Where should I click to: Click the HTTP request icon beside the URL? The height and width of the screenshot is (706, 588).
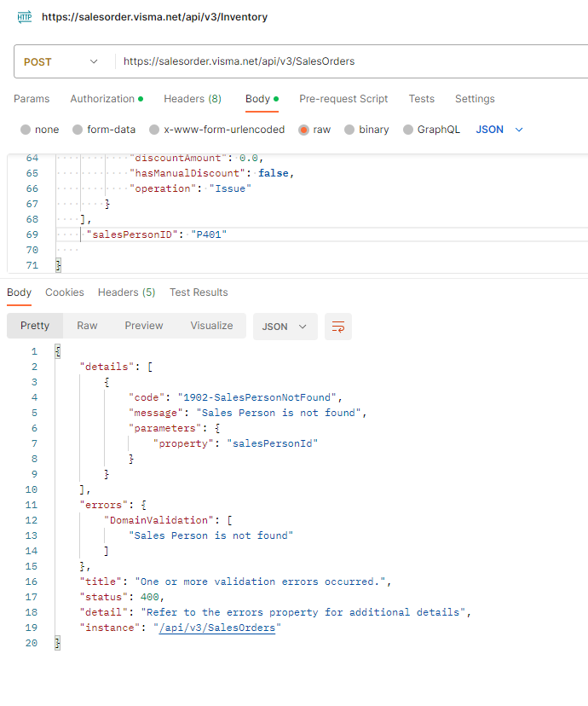[x=24, y=16]
